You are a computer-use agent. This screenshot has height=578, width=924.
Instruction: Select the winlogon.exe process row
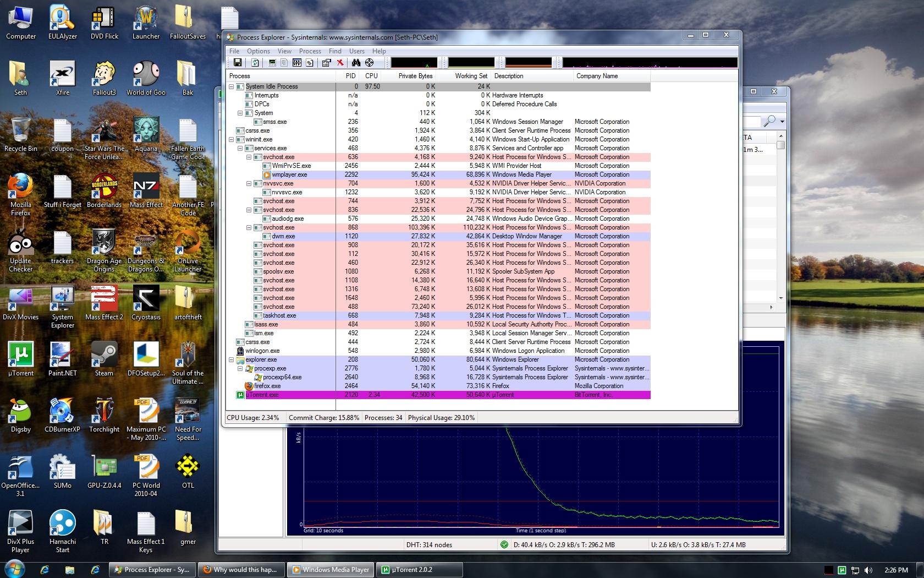click(x=438, y=351)
